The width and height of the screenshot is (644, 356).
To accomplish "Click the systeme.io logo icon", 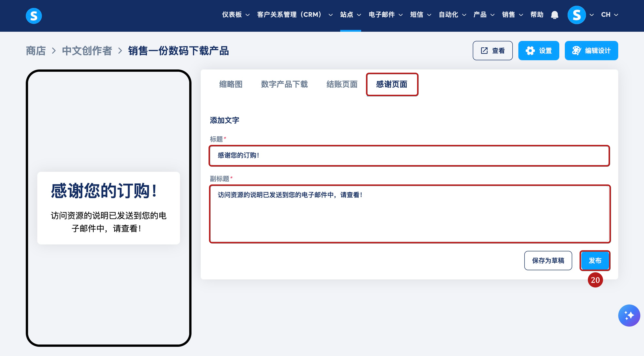I will click(34, 15).
